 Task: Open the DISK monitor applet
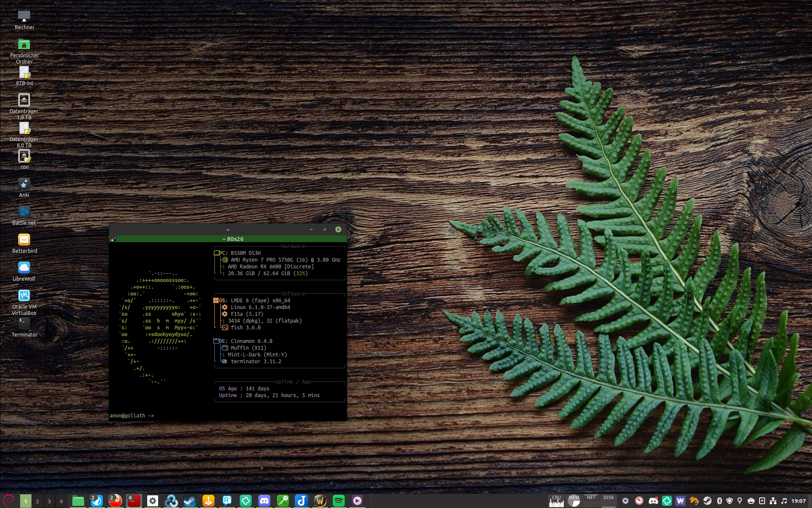609,501
